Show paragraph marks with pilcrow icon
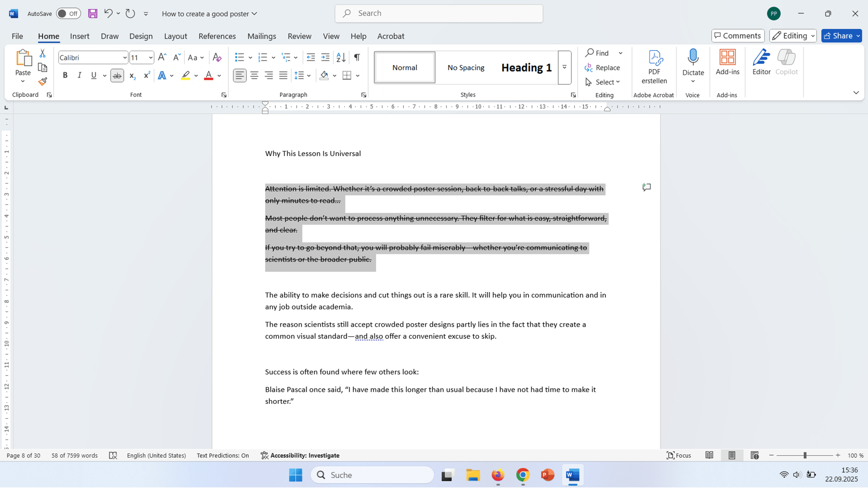868x503 pixels. (x=357, y=57)
